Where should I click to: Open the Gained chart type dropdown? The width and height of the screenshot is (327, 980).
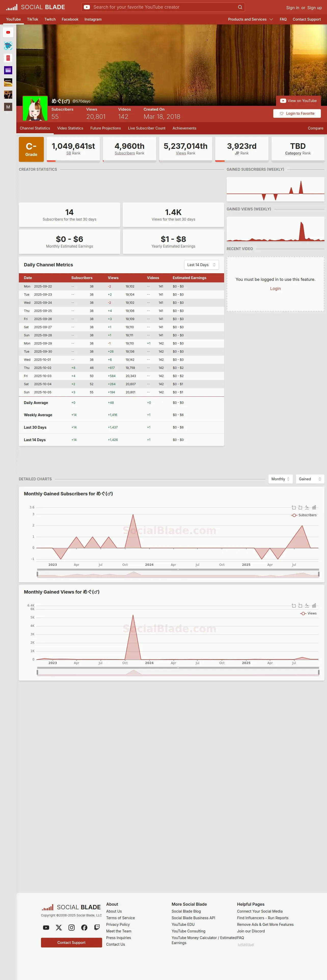(x=310, y=479)
